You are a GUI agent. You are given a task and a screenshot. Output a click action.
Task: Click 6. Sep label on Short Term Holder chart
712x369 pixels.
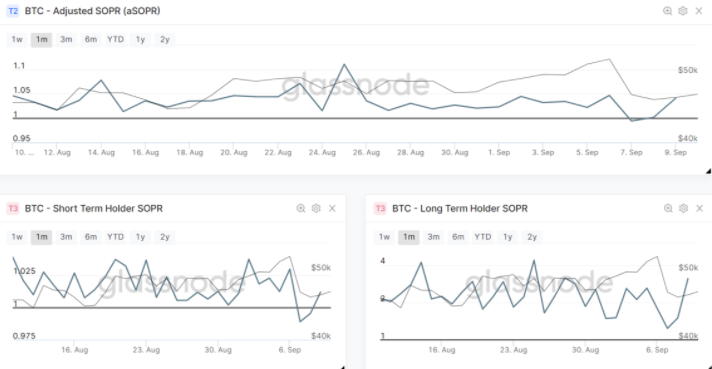[289, 350]
